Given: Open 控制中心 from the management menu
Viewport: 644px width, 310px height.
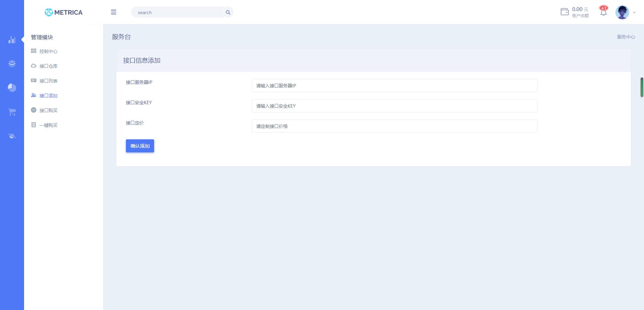Looking at the screenshot, I should click(48, 51).
